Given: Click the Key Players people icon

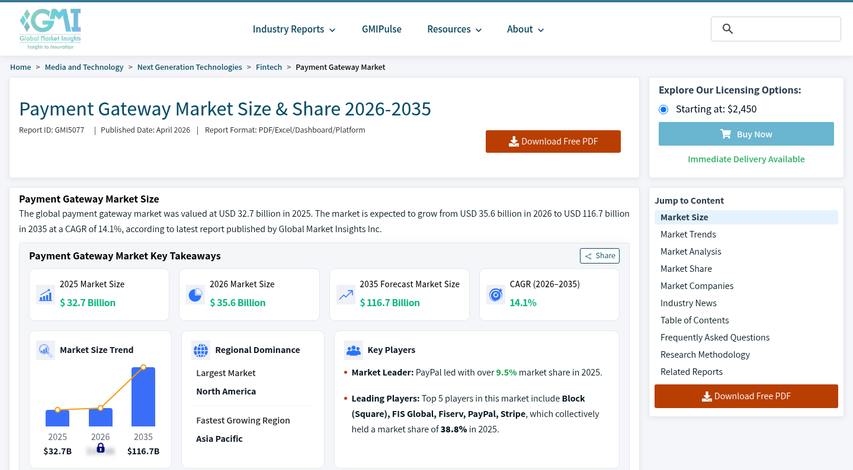Looking at the screenshot, I should coord(354,350).
